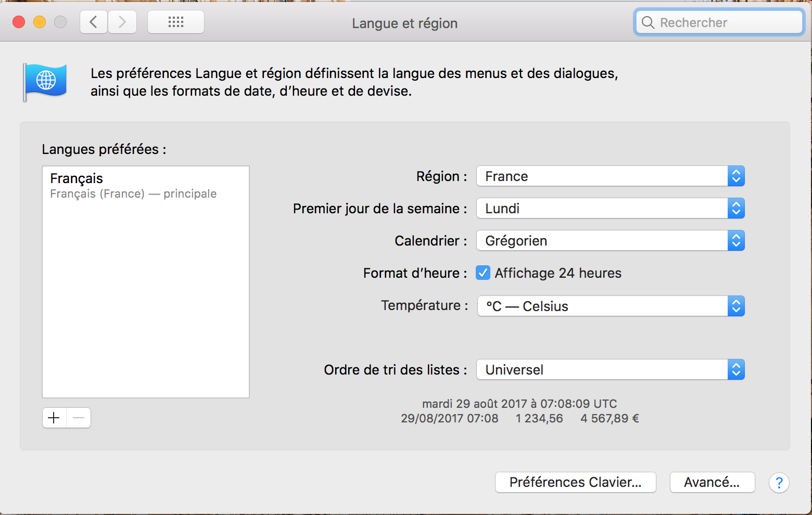Screen dimensions: 812x515
Task: Click the Température label text
Action: pos(424,305)
